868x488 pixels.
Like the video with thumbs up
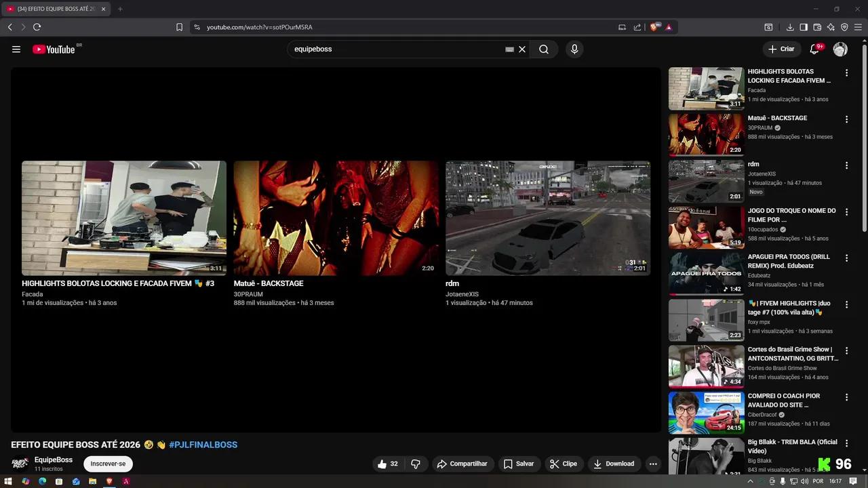point(387,464)
